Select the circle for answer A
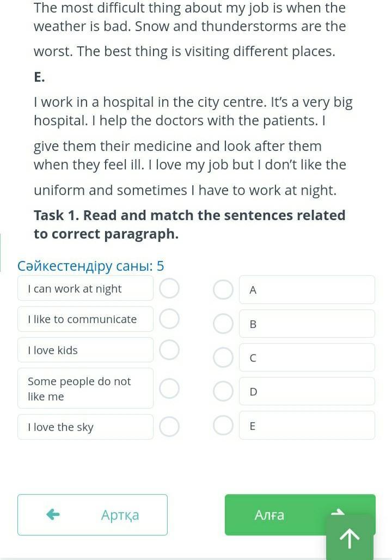This screenshot has width=392, height=560. 223,290
